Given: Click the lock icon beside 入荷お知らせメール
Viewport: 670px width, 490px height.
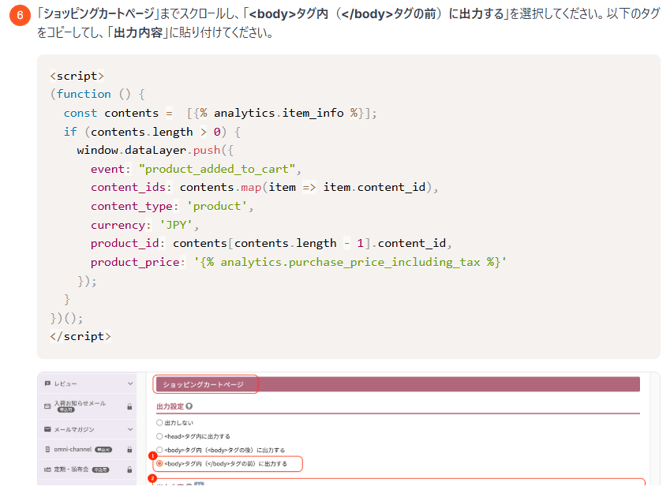Looking at the screenshot, I should point(130,407).
